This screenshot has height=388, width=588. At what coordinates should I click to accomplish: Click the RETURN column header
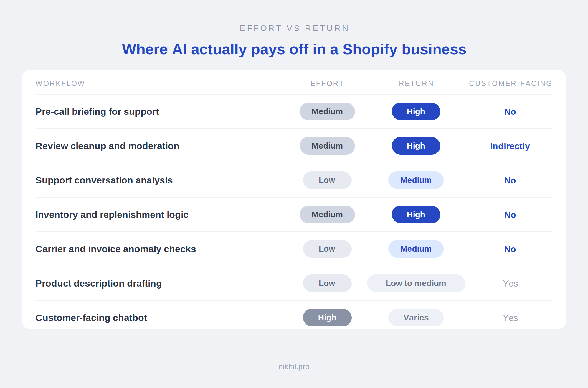[x=416, y=83]
